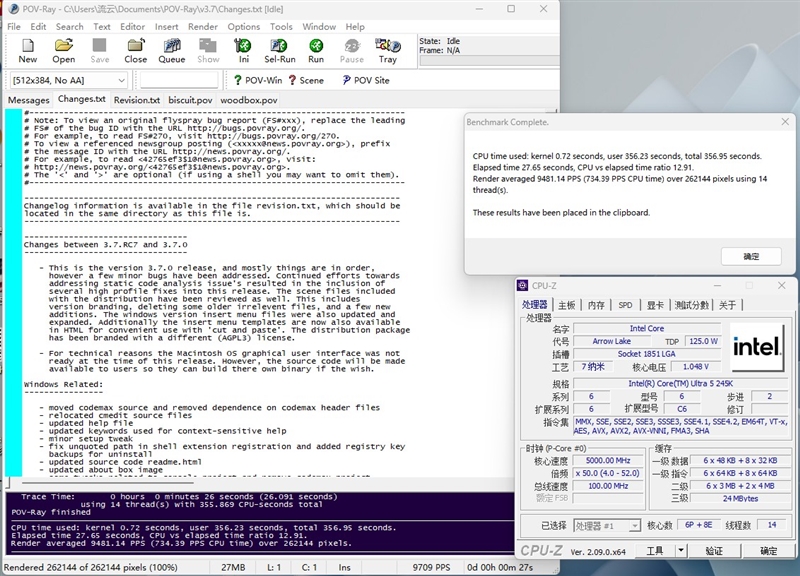Click the POV-Ray title bar app icon
This screenshot has height=576, width=800.
tap(14, 9)
